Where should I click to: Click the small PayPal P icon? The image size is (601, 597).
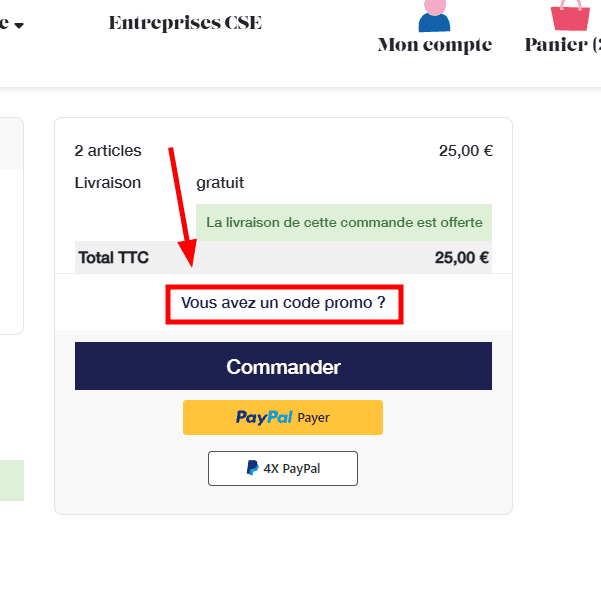(252, 468)
